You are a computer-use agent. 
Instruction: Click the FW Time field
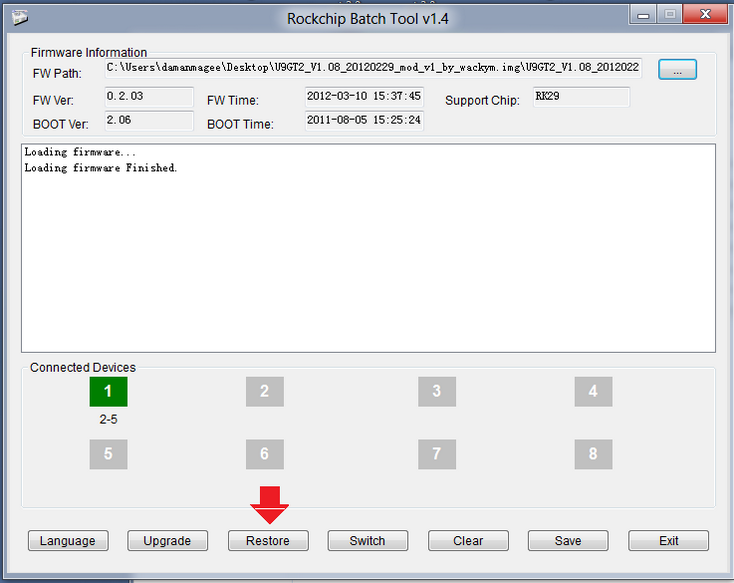pos(364,97)
